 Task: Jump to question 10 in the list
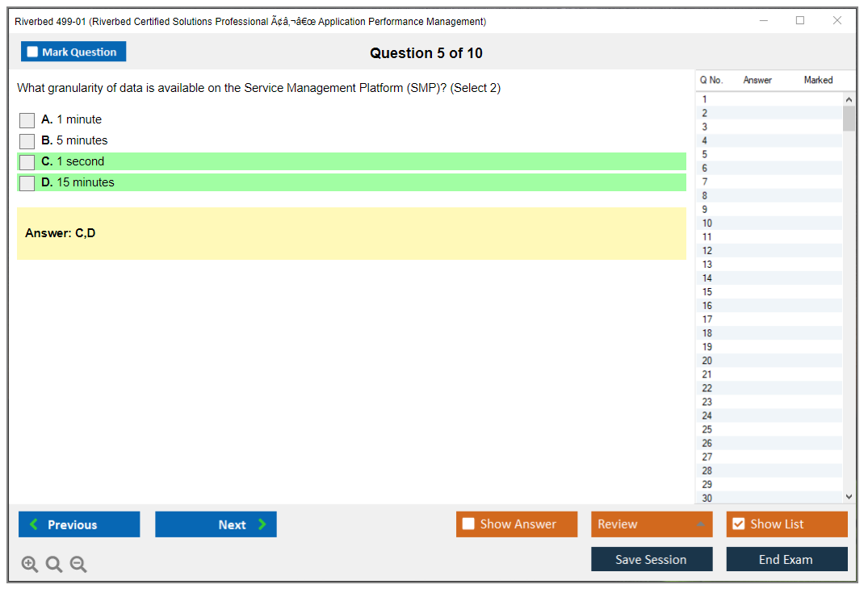coord(707,223)
